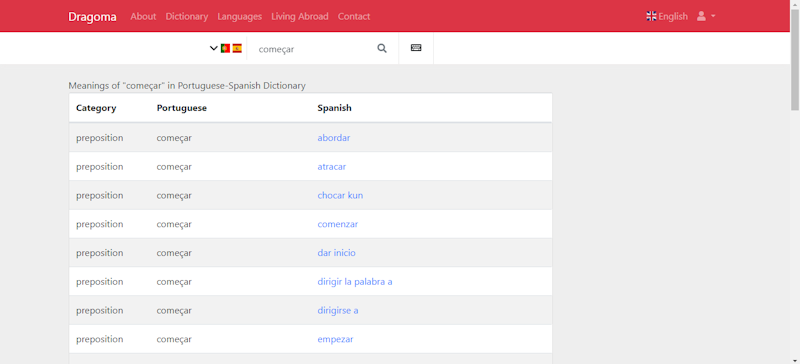Expand the user menu caret
The width and height of the screenshot is (800, 364).
tap(713, 16)
